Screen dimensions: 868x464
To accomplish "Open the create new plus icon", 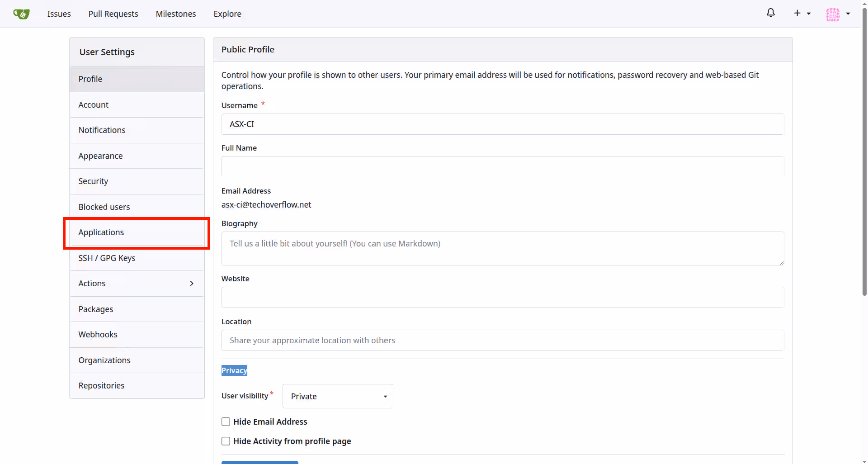I will 797,13.
